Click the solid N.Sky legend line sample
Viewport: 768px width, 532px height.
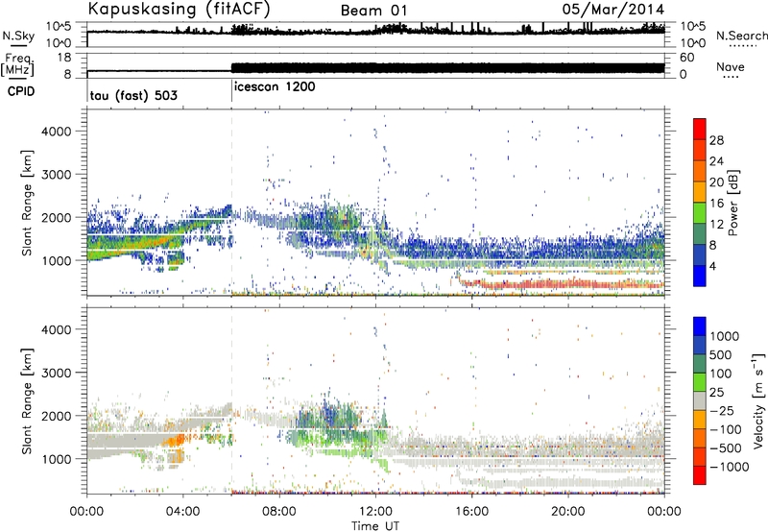[x=18, y=46]
